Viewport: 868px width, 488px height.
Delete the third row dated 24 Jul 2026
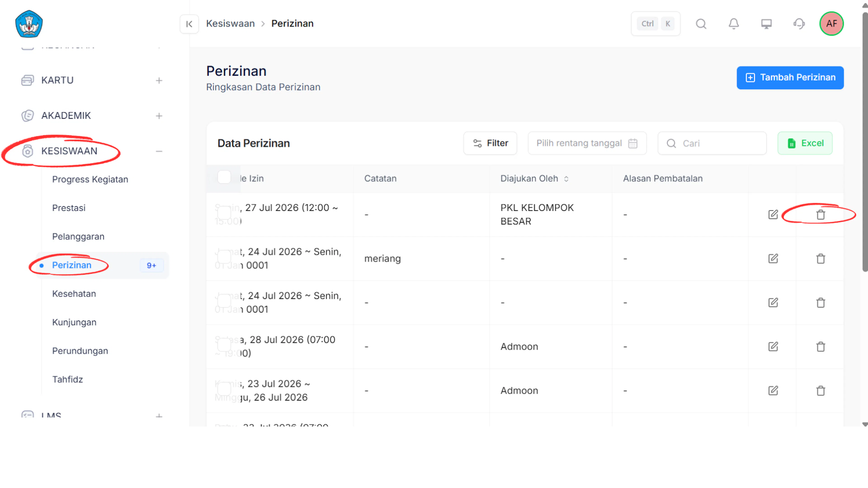(821, 303)
